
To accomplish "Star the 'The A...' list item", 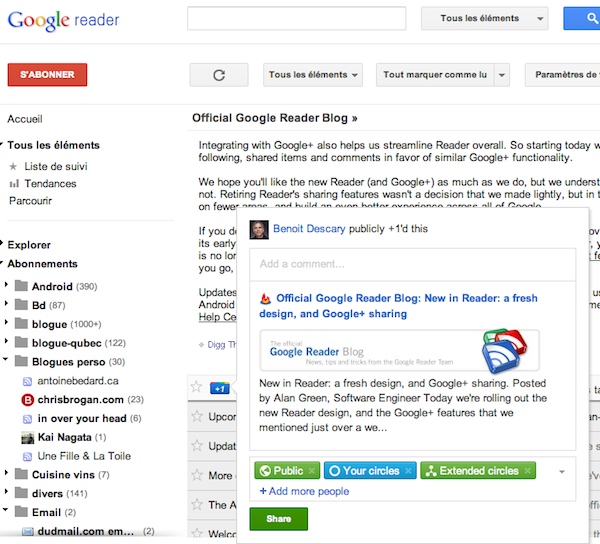I will point(197,505).
